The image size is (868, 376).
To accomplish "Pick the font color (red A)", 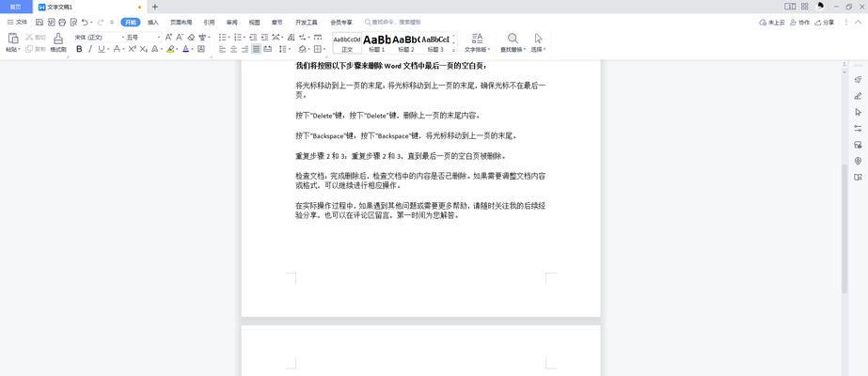I will click(185, 49).
